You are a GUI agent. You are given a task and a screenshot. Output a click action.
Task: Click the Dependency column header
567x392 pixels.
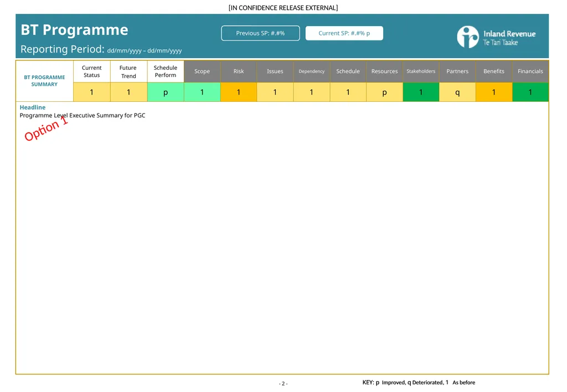(312, 71)
